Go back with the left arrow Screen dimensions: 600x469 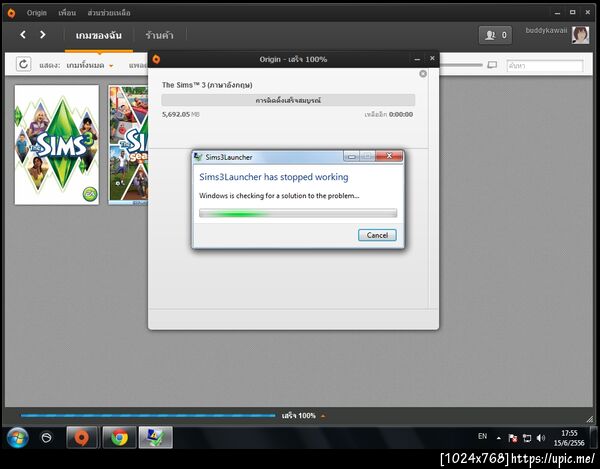23,35
